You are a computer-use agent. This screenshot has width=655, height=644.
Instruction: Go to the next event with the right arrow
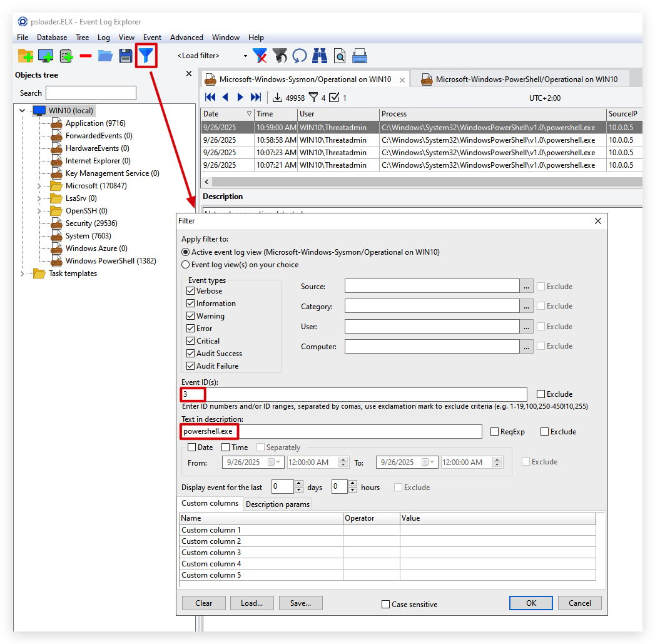[240, 98]
